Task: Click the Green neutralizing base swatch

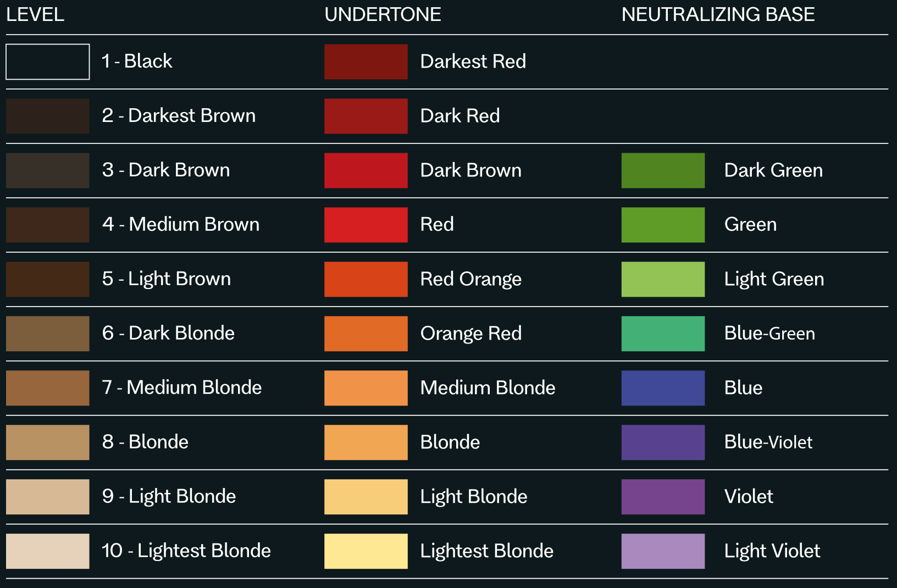Action: [x=663, y=225]
